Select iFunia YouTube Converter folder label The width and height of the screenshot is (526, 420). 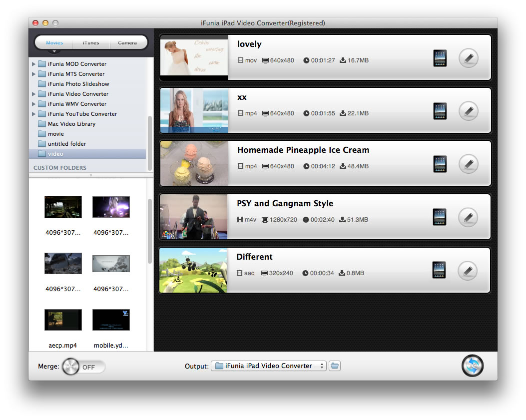click(82, 114)
